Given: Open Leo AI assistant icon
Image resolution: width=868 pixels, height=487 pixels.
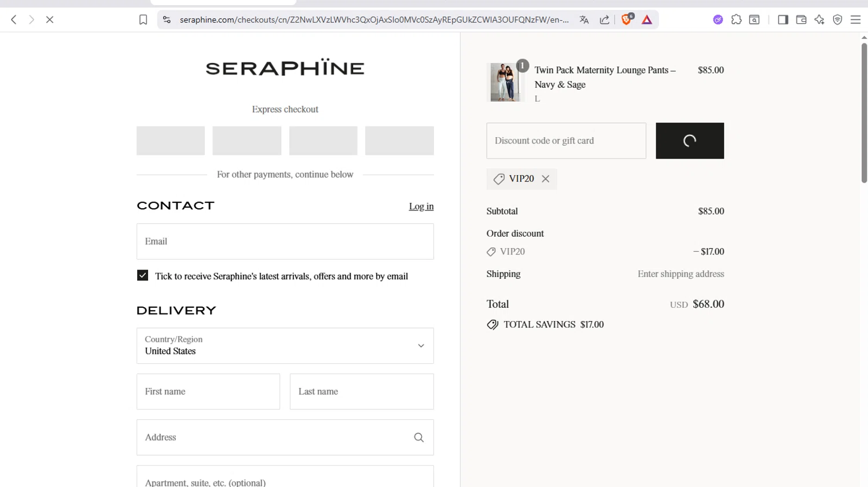Looking at the screenshot, I should pyautogui.click(x=819, y=20).
